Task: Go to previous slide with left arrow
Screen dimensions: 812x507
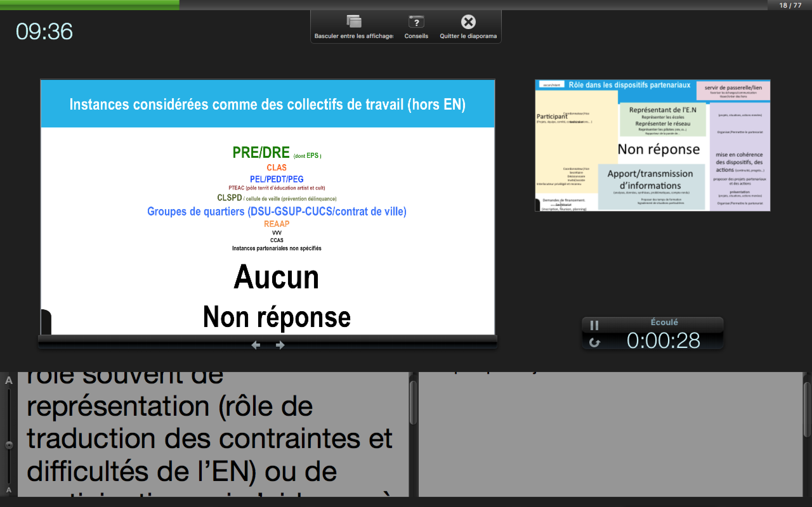Action: (256, 345)
